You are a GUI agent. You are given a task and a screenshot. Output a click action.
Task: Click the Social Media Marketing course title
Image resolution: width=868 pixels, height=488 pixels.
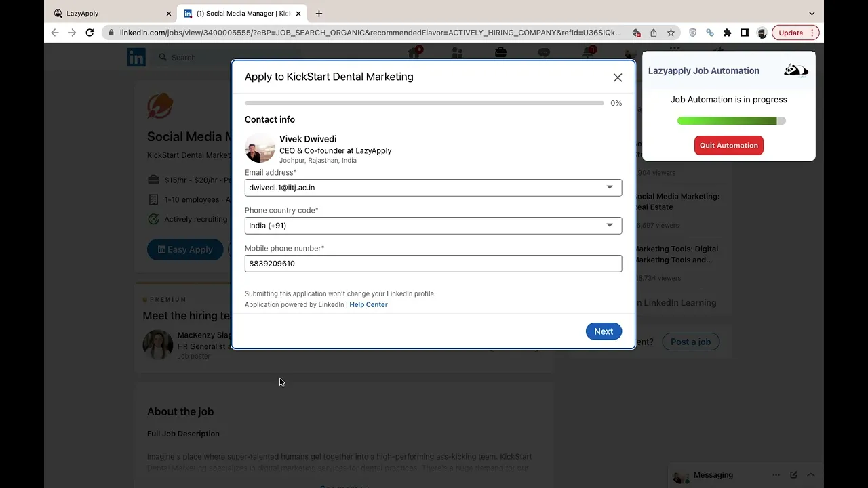[677, 202]
